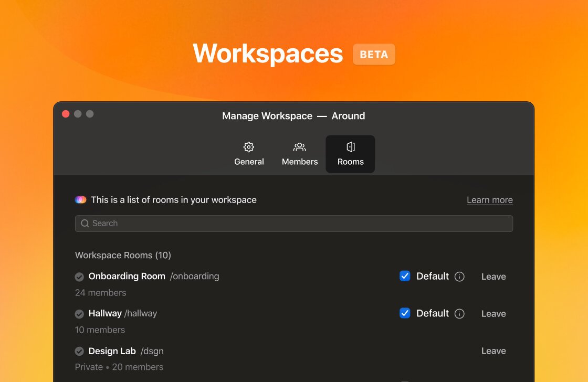Click the Workspace Rooms (10) heading

pos(123,256)
